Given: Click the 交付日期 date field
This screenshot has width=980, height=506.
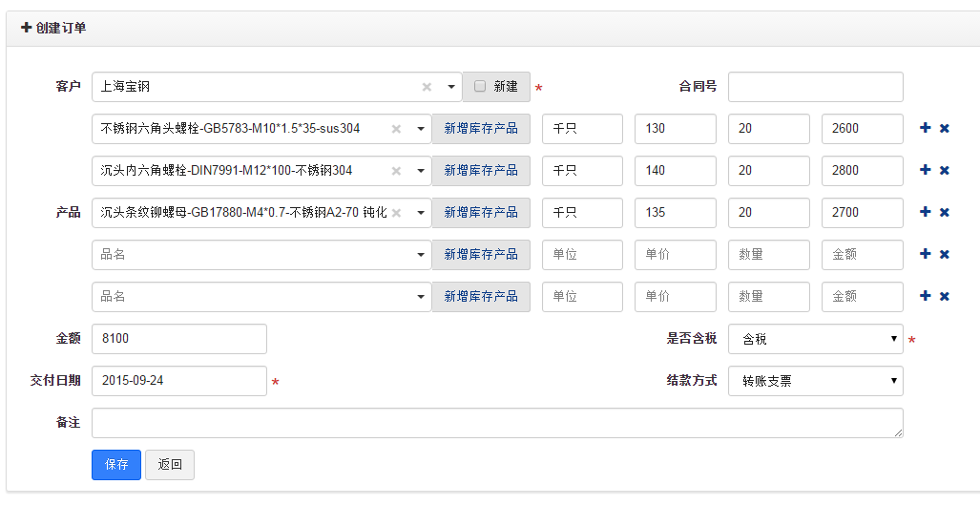Looking at the screenshot, I should [x=179, y=381].
